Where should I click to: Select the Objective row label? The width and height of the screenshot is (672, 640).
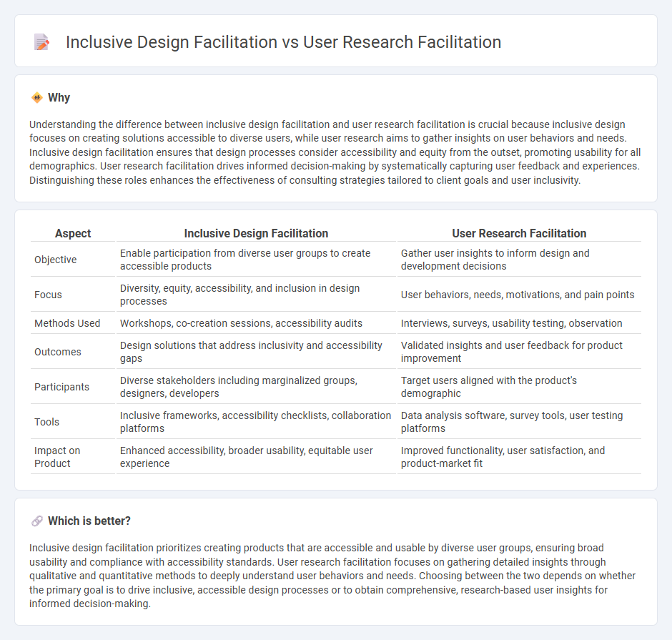[x=55, y=260]
